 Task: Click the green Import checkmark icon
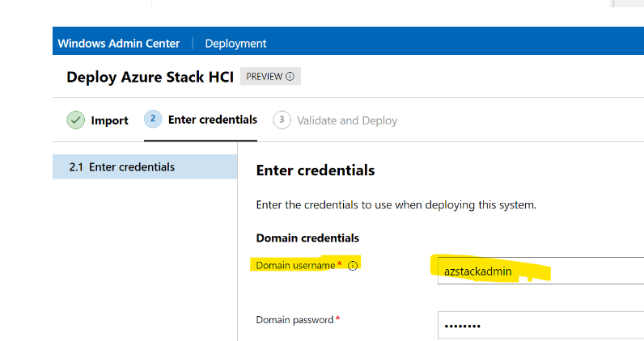point(75,120)
